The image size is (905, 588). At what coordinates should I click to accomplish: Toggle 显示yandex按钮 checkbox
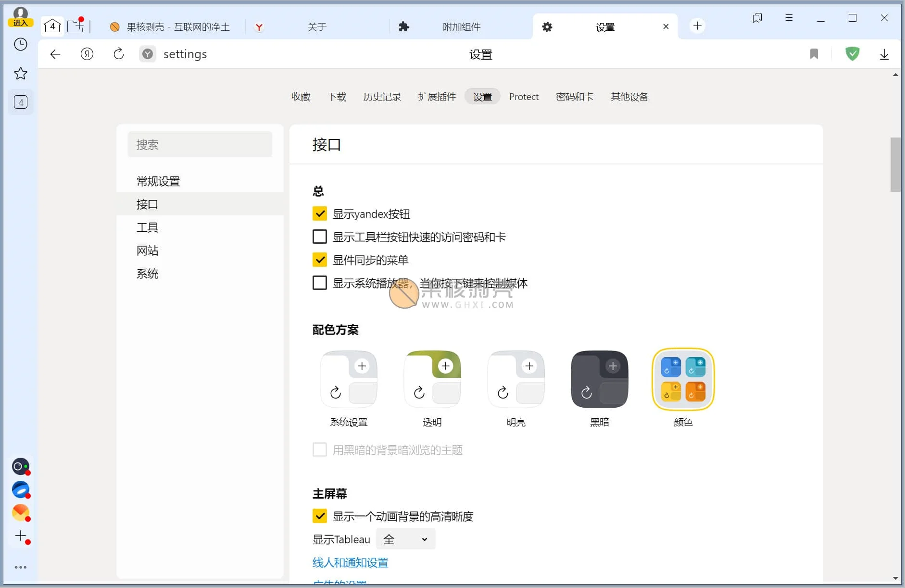point(320,213)
